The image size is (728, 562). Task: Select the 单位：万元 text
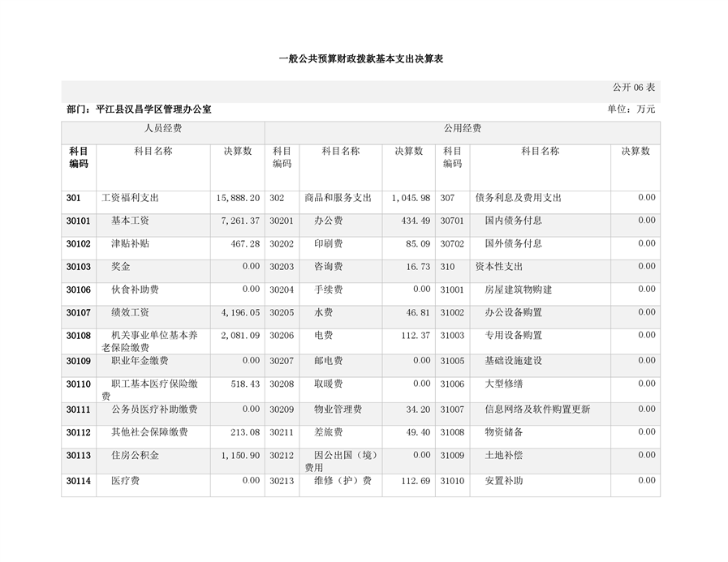pyautogui.click(x=631, y=109)
